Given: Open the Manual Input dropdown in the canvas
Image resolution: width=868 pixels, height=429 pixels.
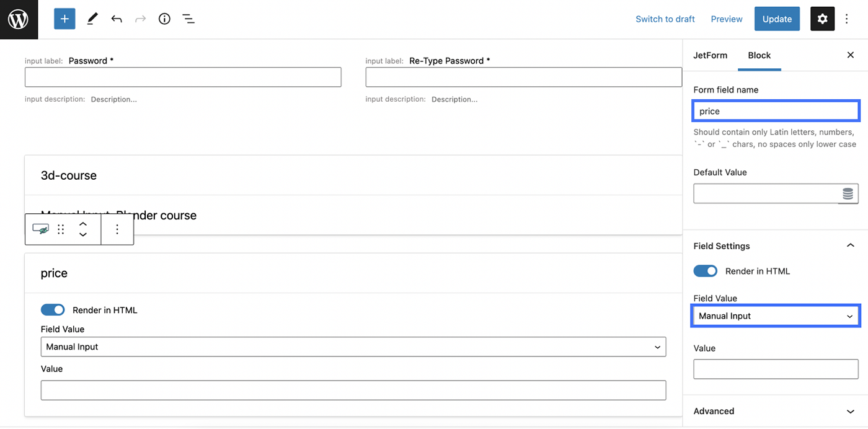Looking at the screenshot, I should tap(353, 347).
